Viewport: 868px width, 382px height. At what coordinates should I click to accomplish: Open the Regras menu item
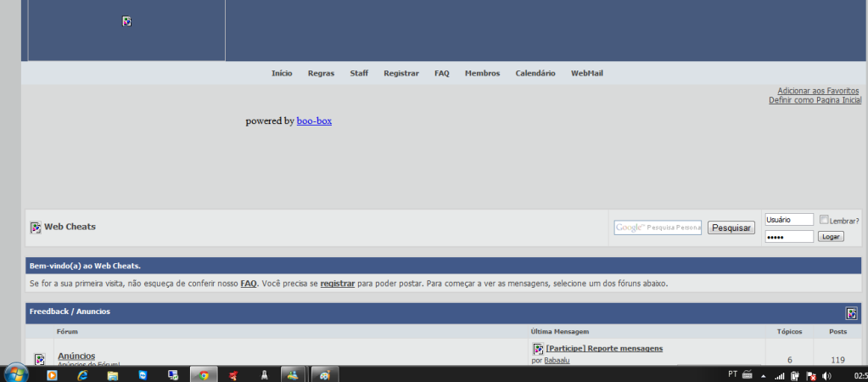click(321, 73)
